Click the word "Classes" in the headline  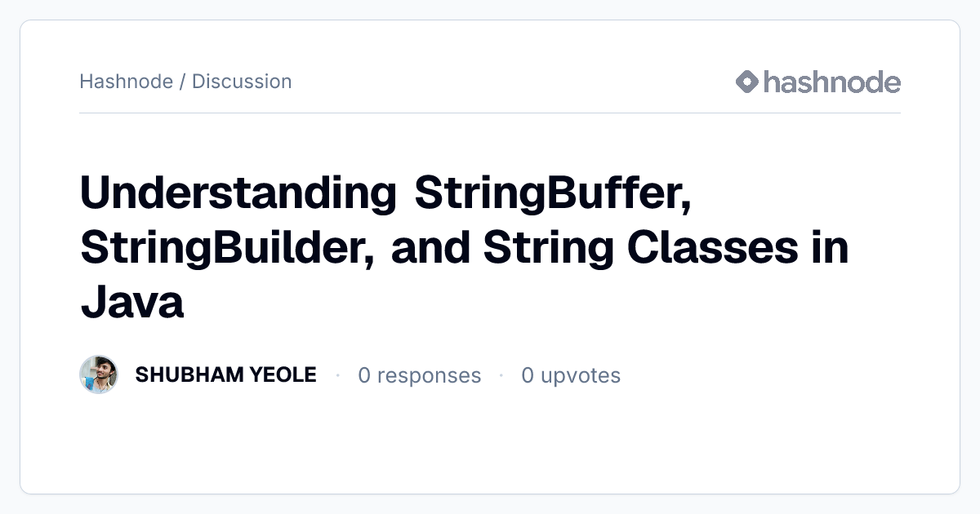(714, 248)
